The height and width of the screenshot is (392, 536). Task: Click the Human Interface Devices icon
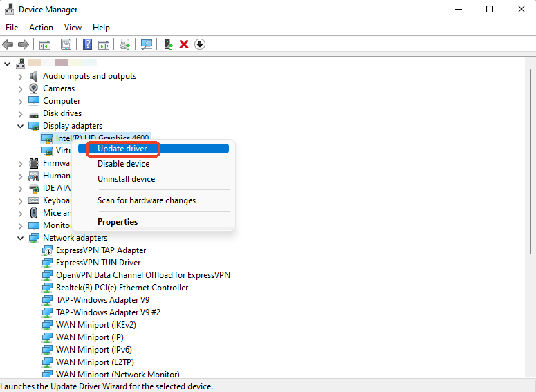(x=34, y=176)
